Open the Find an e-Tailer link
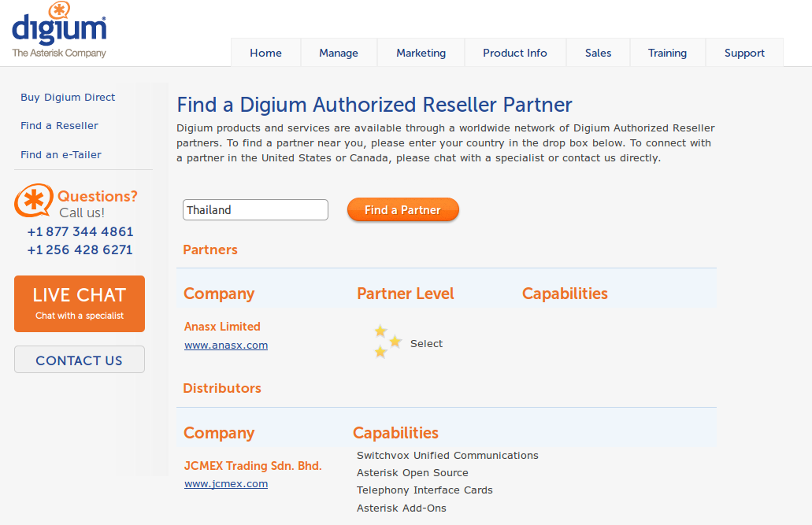 point(61,155)
